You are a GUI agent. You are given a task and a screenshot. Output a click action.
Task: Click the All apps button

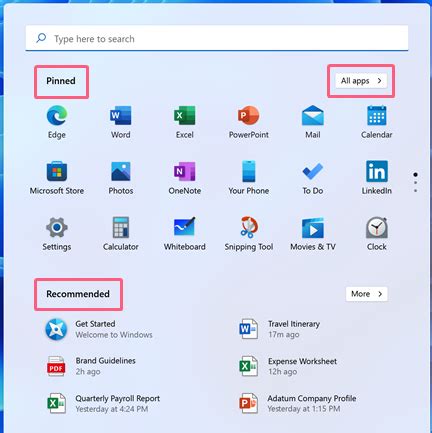pyautogui.click(x=361, y=81)
